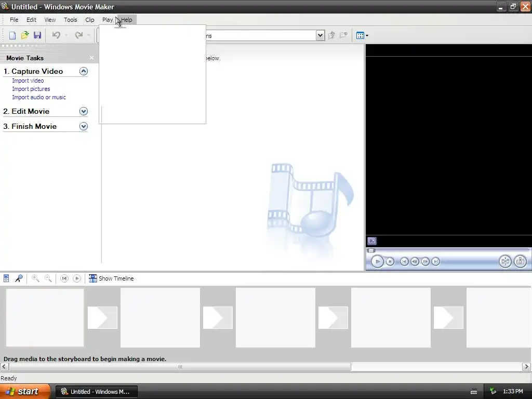Open the Play menu
532x399 pixels.
107,20
